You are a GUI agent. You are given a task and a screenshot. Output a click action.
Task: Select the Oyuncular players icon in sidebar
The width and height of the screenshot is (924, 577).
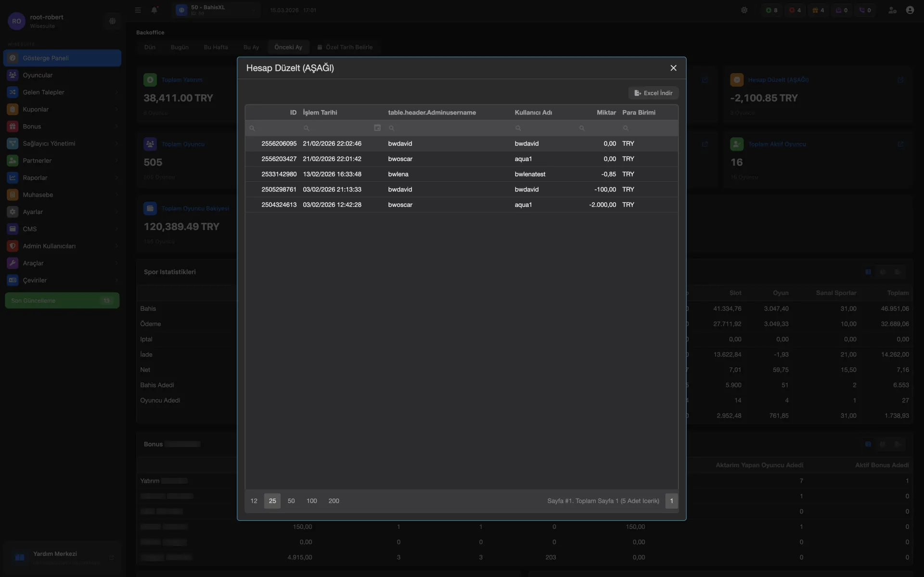(13, 75)
